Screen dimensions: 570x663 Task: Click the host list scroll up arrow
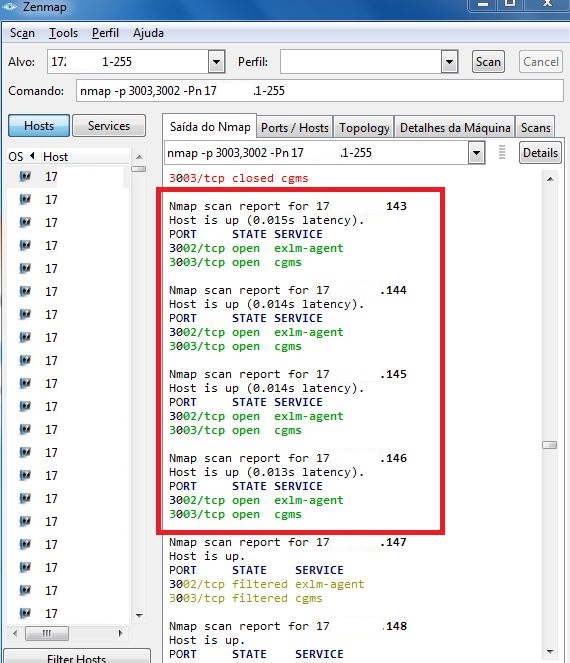(139, 157)
